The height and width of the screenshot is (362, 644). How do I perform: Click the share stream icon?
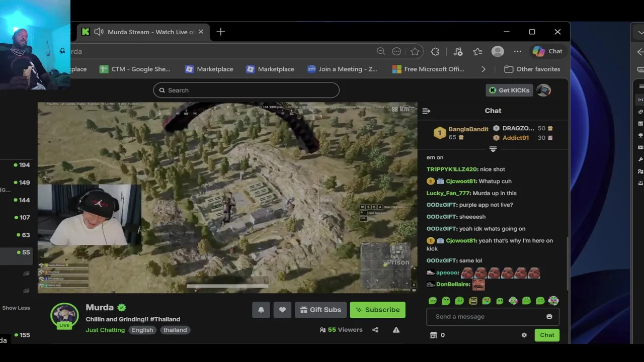375,330
